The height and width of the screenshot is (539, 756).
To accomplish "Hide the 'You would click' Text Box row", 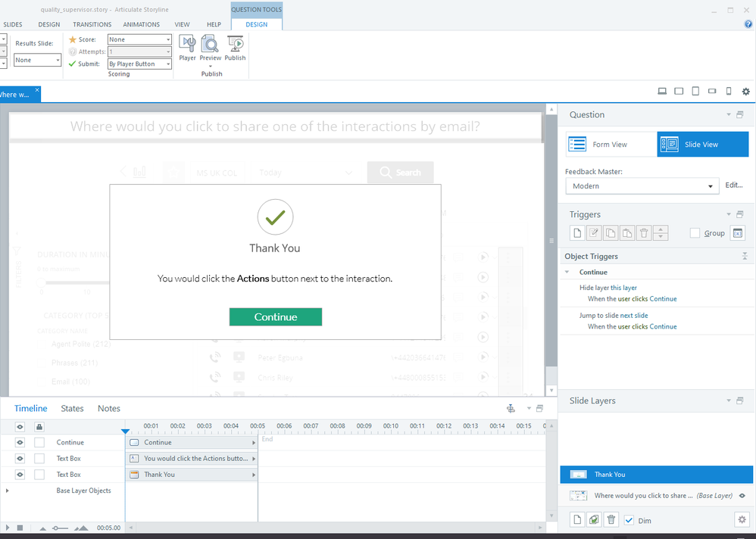I will point(20,458).
